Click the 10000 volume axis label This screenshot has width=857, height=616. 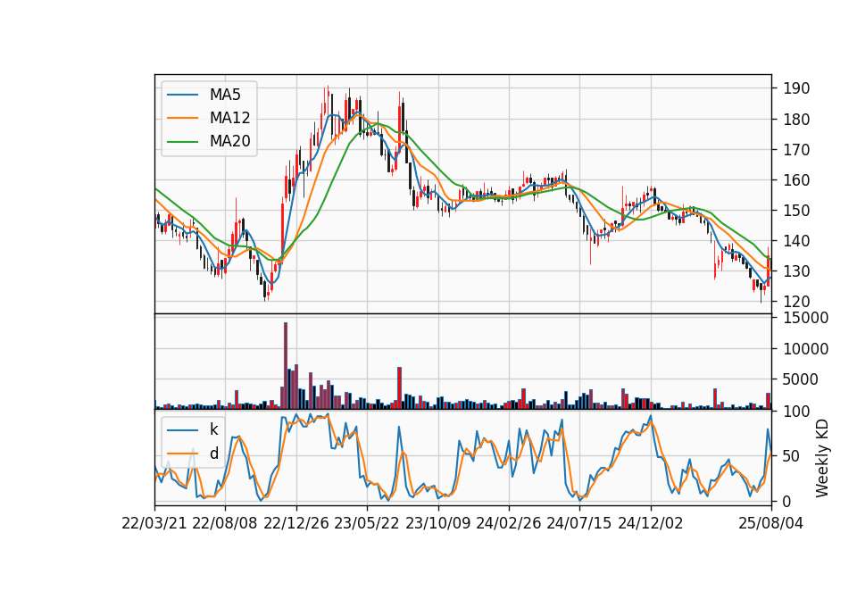(805, 349)
